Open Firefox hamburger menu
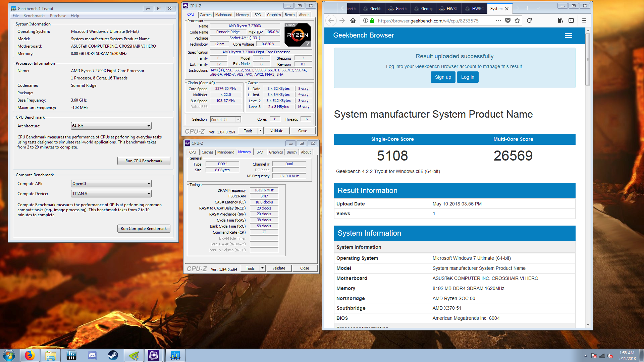Image resolution: width=644 pixels, height=362 pixels. (584, 20)
